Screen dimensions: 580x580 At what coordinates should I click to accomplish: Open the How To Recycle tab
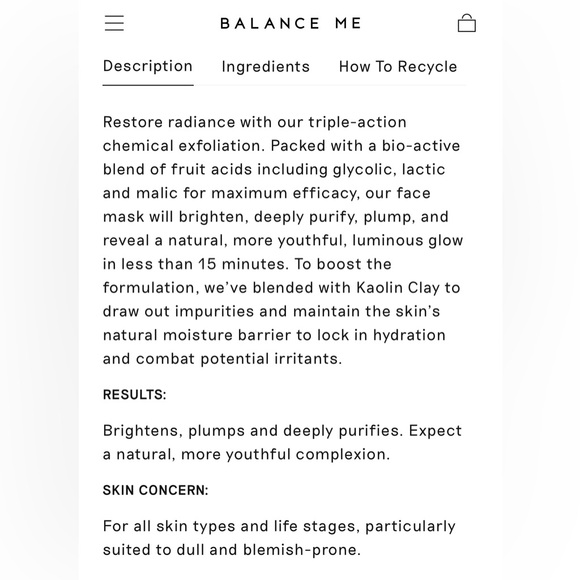(398, 67)
